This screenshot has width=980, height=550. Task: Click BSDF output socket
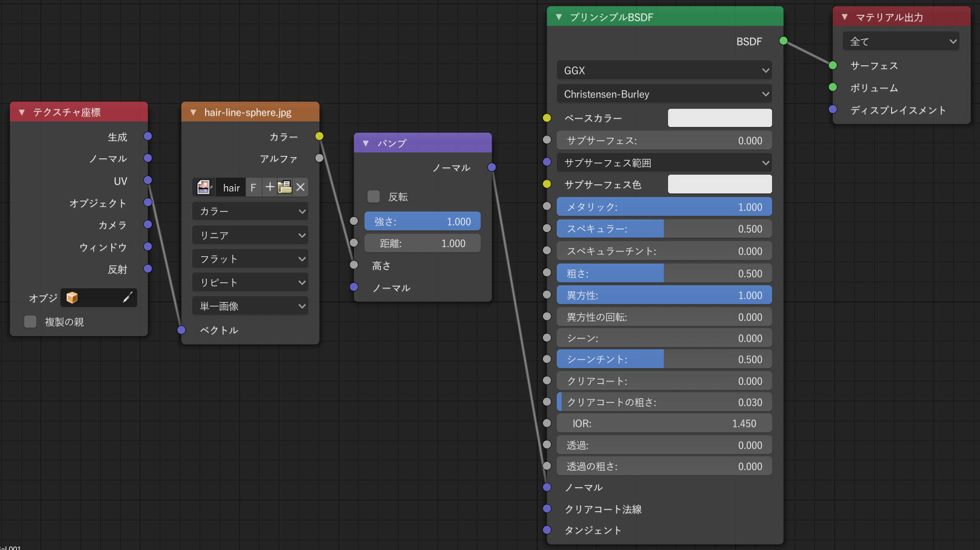click(x=784, y=40)
